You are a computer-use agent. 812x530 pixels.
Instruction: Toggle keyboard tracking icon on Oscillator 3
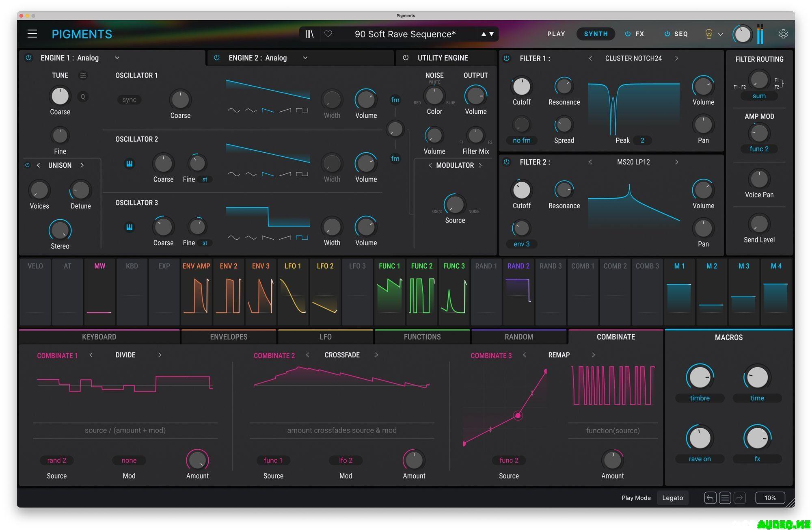tap(130, 227)
